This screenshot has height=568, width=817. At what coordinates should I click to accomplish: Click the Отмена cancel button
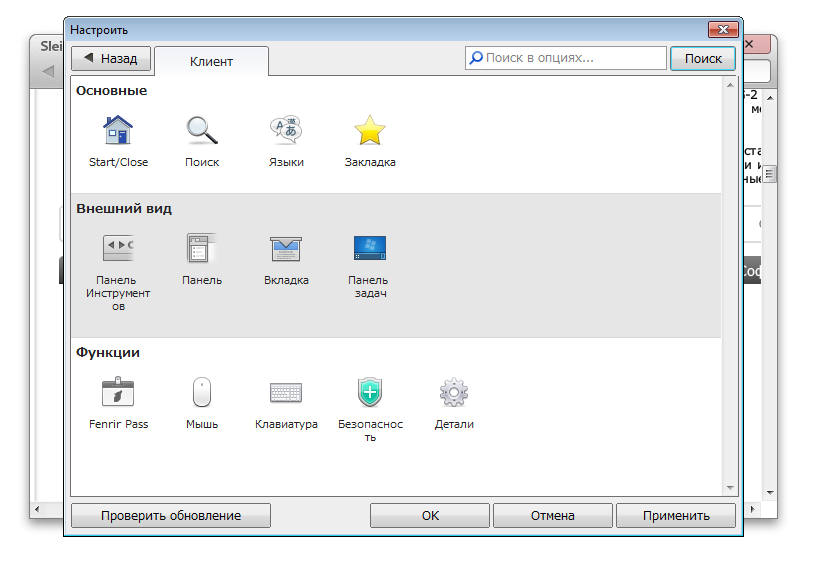click(x=552, y=515)
